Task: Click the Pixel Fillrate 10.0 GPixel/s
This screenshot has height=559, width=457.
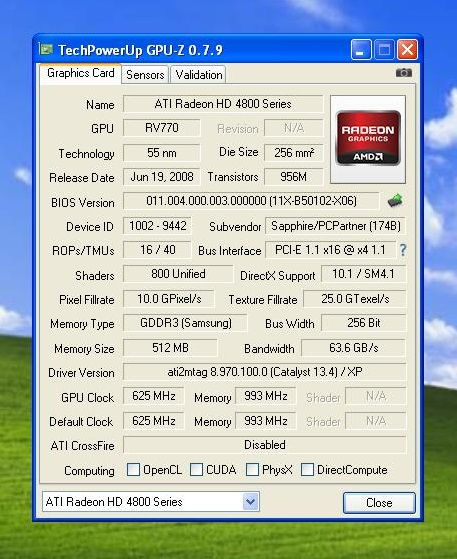Action: 169,299
